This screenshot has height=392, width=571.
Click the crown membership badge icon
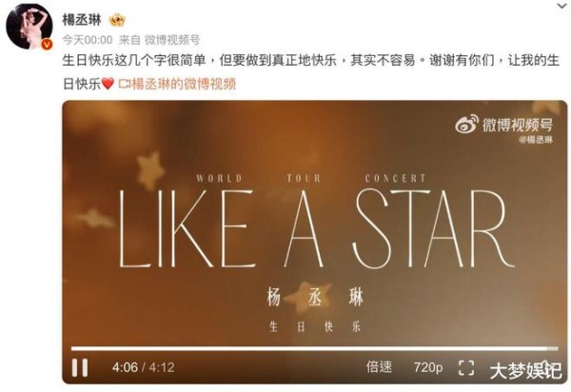click(117, 20)
